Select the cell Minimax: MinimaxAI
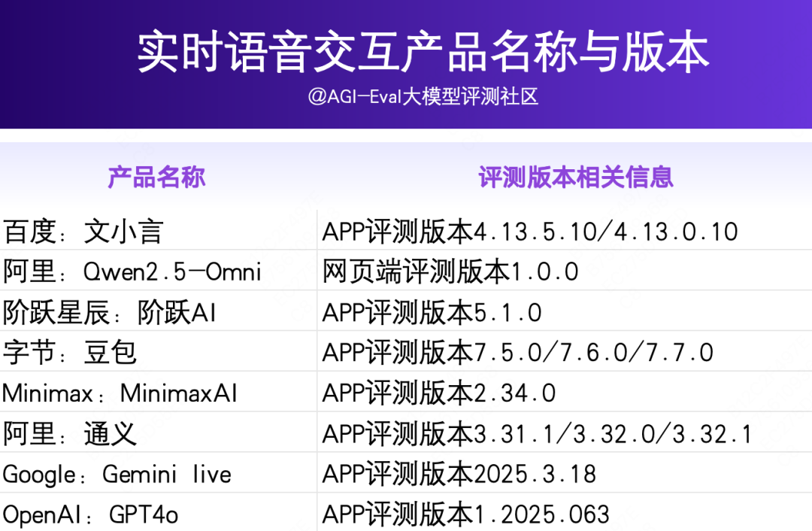The width and height of the screenshot is (812, 531). click(x=158, y=392)
